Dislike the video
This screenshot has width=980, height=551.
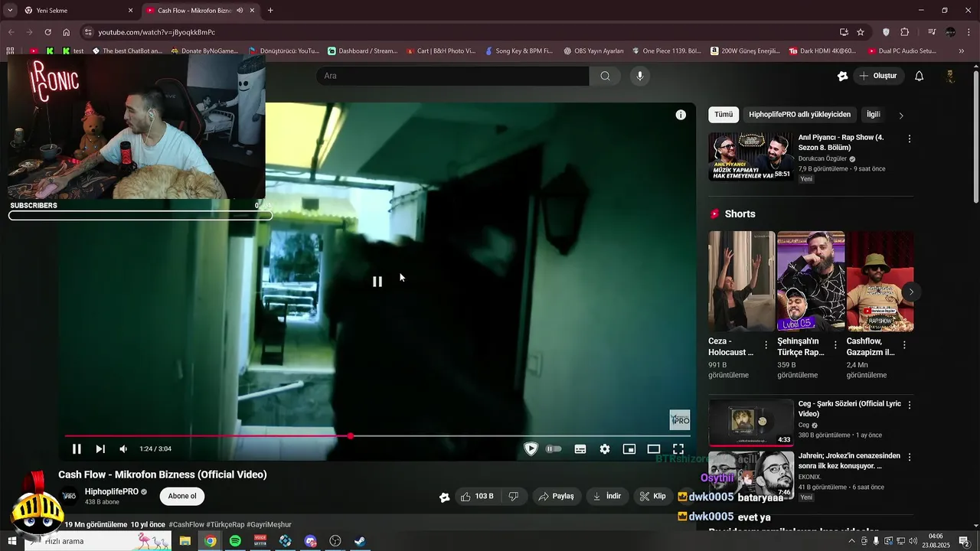[x=514, y=496]
